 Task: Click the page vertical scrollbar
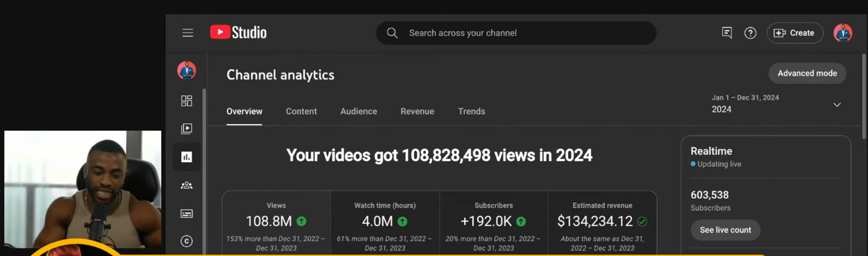pos(864,96)
